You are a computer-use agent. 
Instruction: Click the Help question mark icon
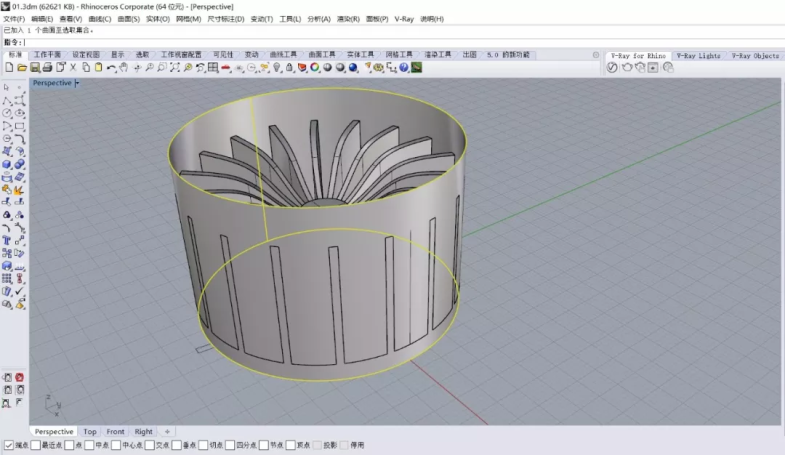coord(404,68)
